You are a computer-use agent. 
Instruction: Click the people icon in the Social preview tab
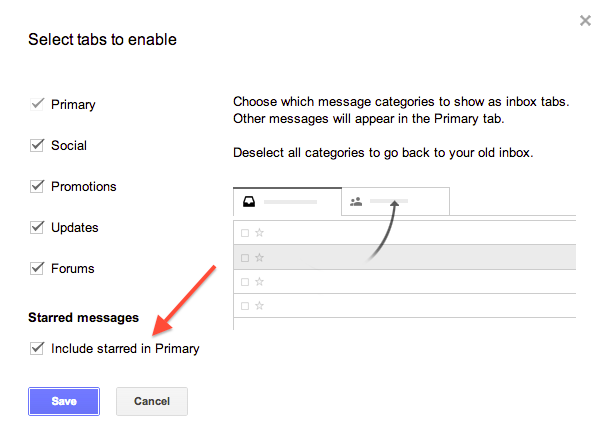coord(356,202)
